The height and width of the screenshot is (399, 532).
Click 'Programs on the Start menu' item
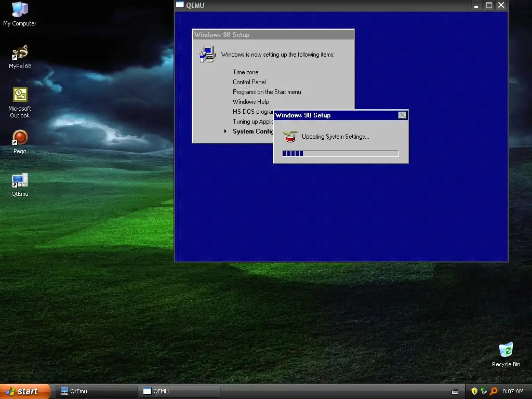(267, 92)
